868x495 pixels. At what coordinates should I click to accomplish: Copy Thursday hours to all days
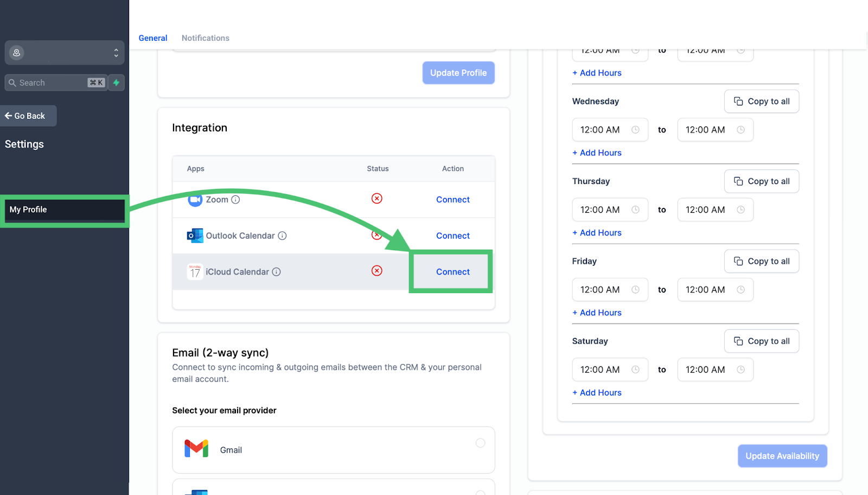[x=762, y=181]
